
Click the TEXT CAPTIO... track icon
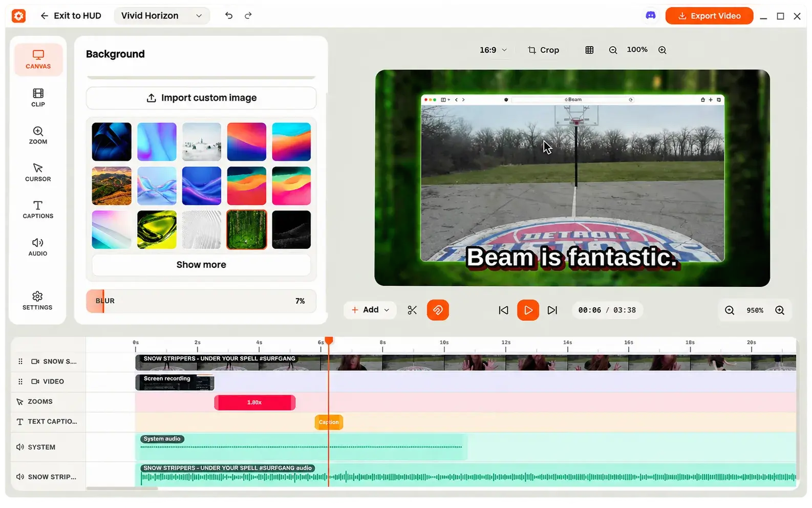[20, 422]
